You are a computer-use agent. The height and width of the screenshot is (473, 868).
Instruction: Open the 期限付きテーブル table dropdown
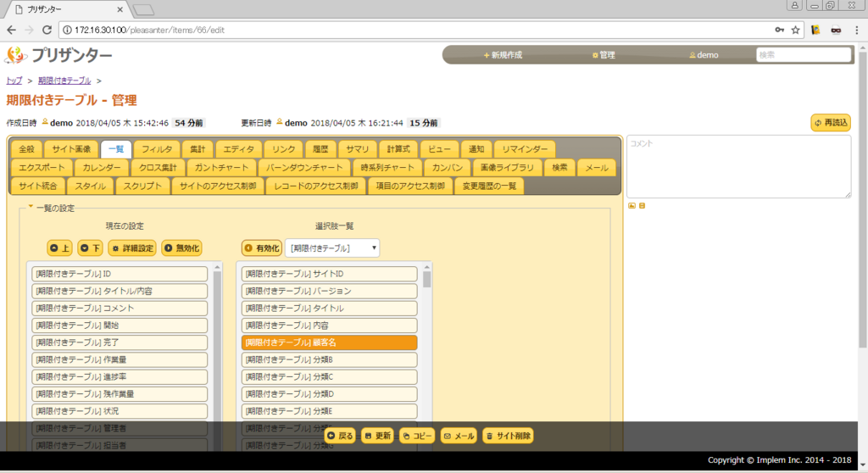[x=332, y=248]
